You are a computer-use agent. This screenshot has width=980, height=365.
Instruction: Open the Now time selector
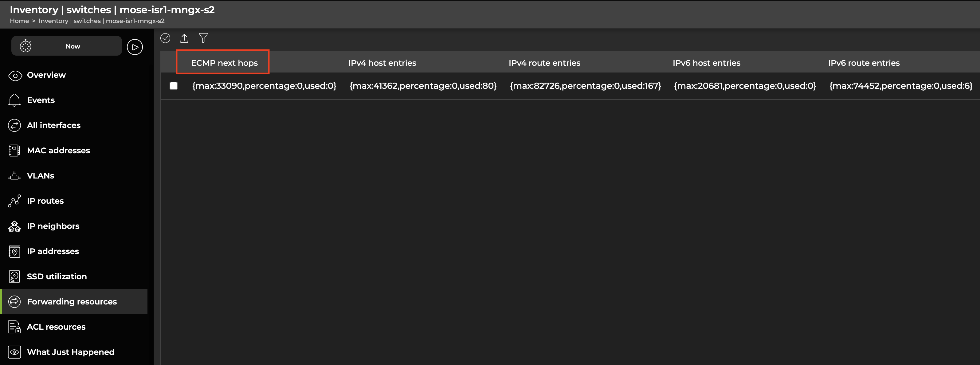73,46
